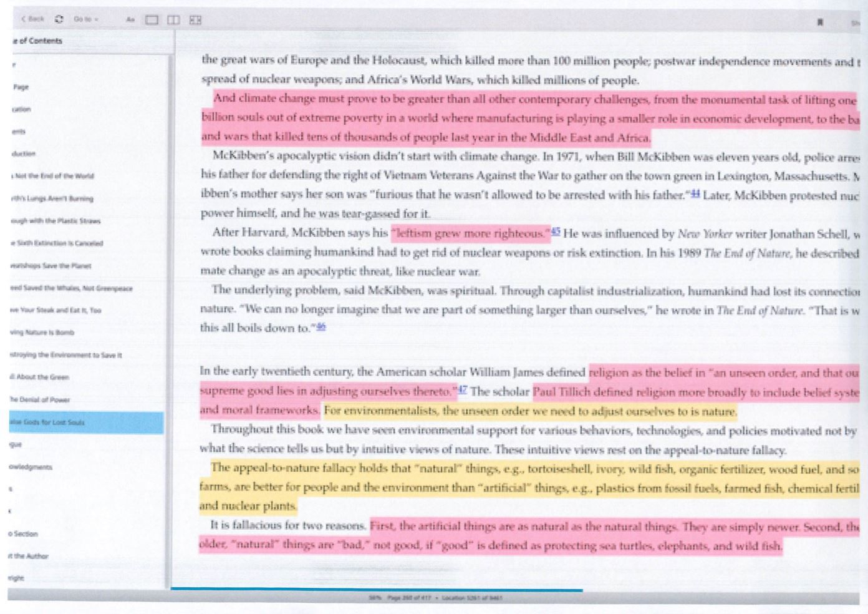The width and height of the screenshot is (868, 614).
Task: Switch to single-column page view
Action: tap(152, 20)
